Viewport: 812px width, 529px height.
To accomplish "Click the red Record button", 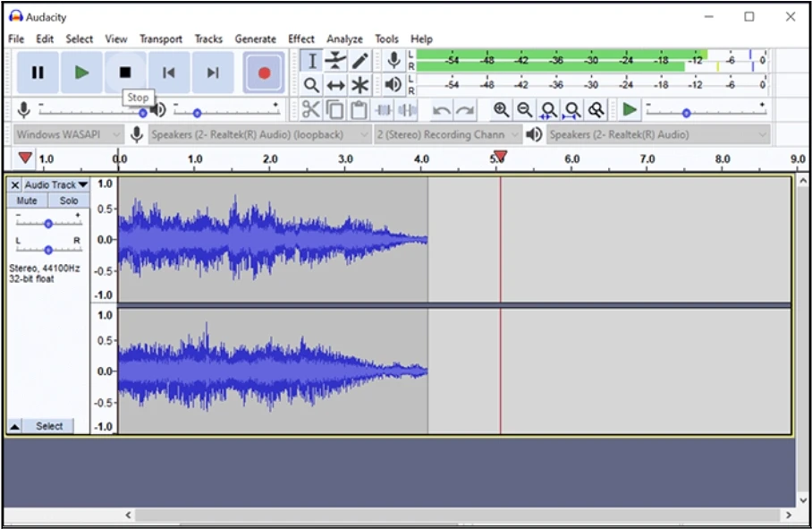I will [264, 73].
